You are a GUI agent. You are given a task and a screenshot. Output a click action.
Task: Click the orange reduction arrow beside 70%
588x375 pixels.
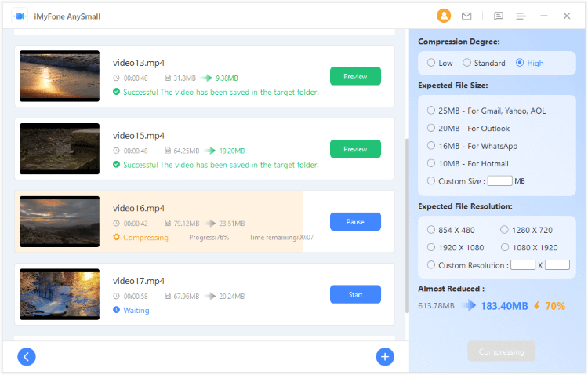click(537, 305)
